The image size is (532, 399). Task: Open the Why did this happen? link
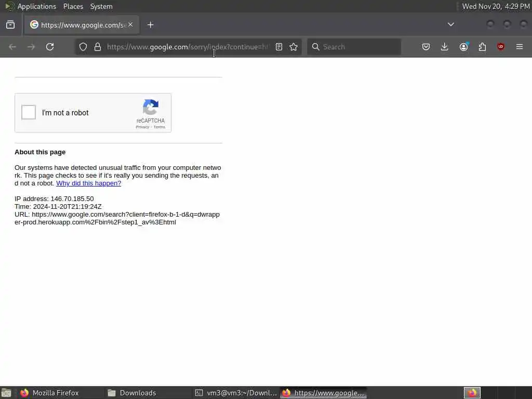click(88, 183)
